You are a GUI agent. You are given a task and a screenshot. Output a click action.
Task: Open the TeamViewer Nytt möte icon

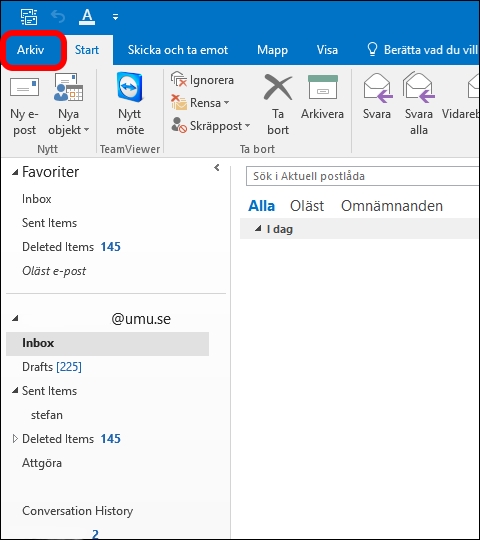pyautogui.click(x=129, y=87)
